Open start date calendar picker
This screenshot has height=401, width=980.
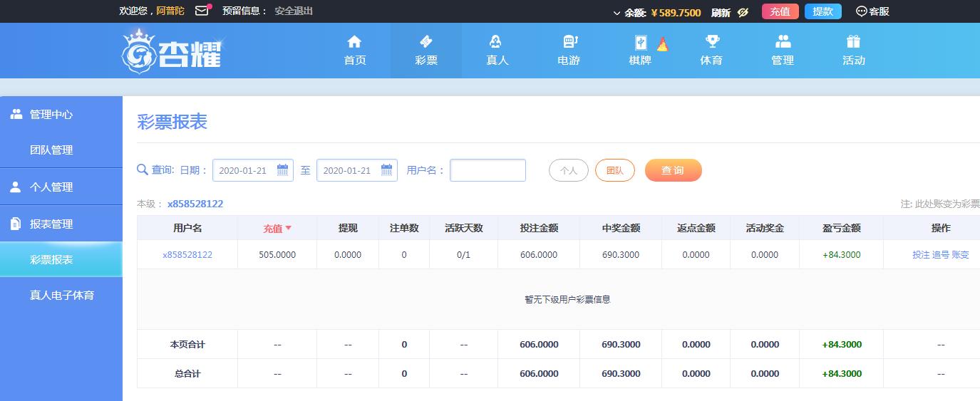[283, 170]
